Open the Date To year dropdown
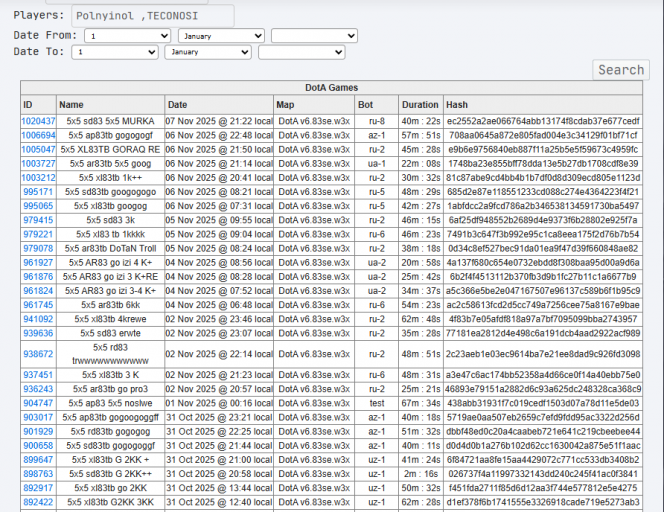This screenshot has height=512, width=664. [x=302, y=52]
